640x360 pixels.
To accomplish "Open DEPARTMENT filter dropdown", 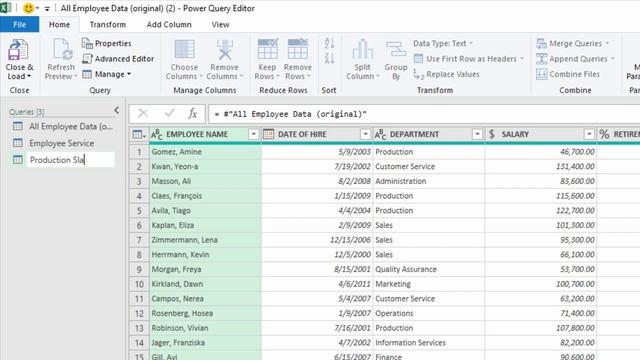I will 477,134.
